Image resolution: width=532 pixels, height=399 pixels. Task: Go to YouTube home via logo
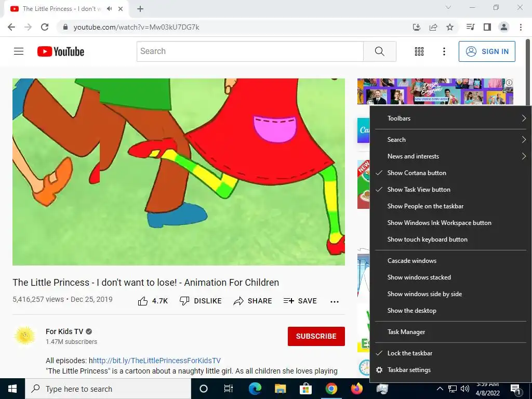[61, 51]
